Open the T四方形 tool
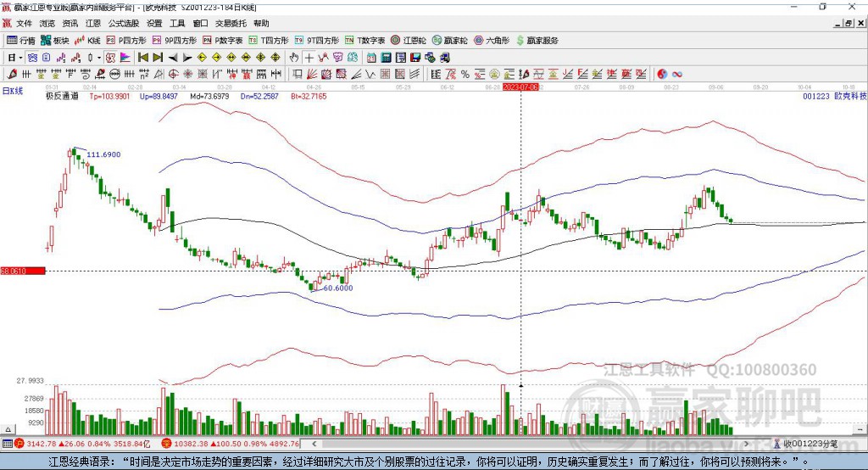 [x=269, y=41]
